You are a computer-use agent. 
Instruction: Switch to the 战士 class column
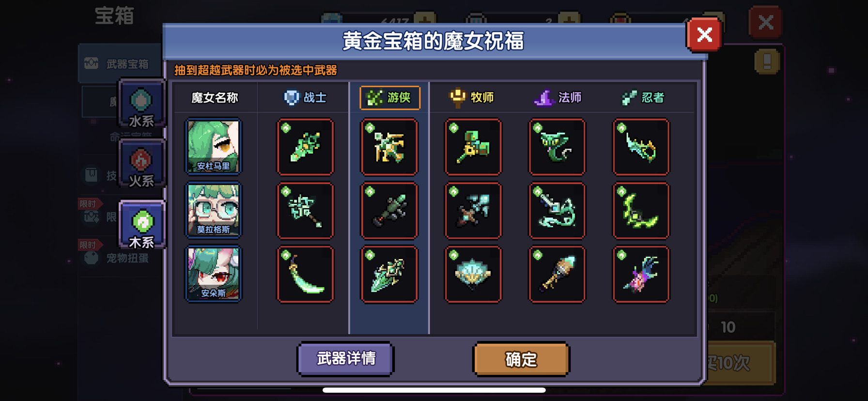[305, 98]
